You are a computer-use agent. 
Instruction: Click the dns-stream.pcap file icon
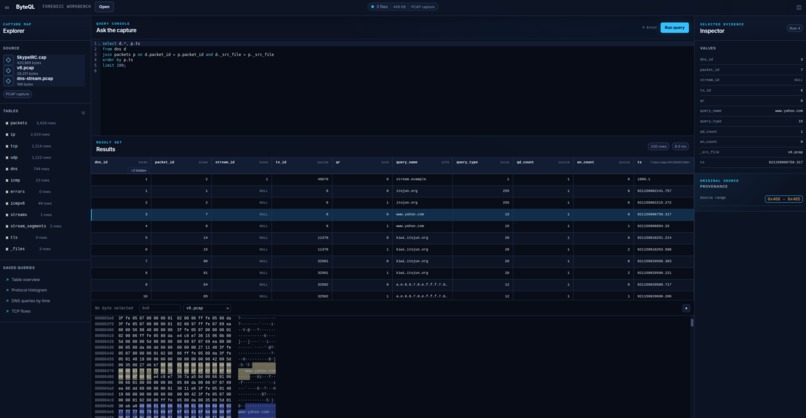point(8,81)
